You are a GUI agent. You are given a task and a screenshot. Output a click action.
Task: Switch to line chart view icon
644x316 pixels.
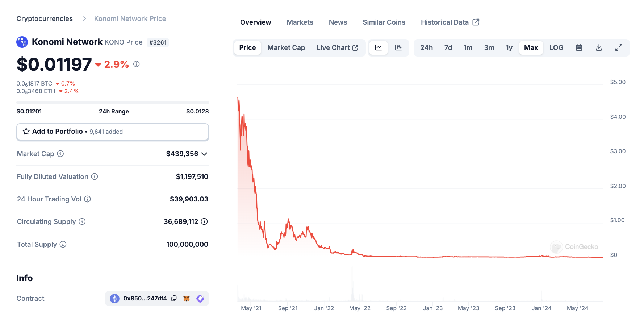click(x=379, y=48)
